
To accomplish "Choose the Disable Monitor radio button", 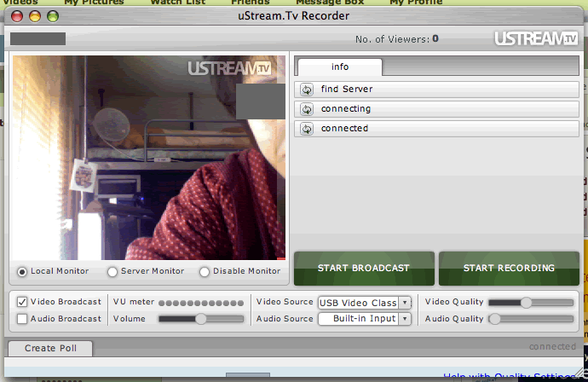I will (205, 271).
